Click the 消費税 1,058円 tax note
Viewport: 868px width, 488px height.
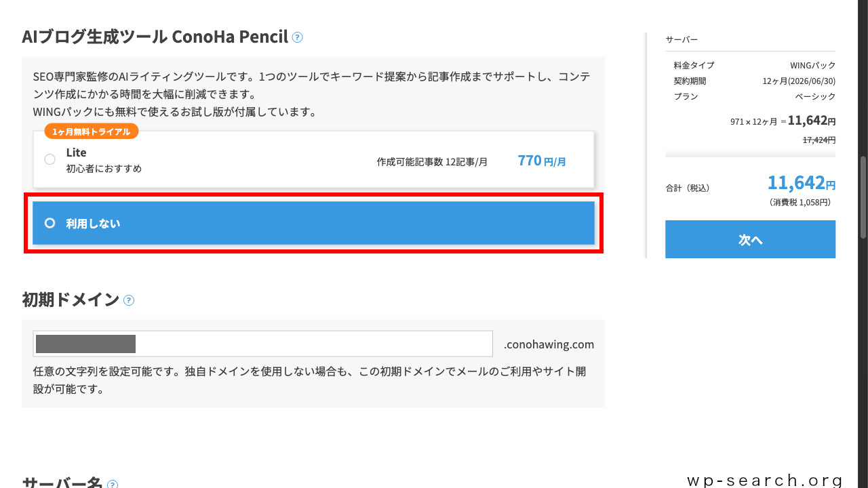(x=801, y=202)
